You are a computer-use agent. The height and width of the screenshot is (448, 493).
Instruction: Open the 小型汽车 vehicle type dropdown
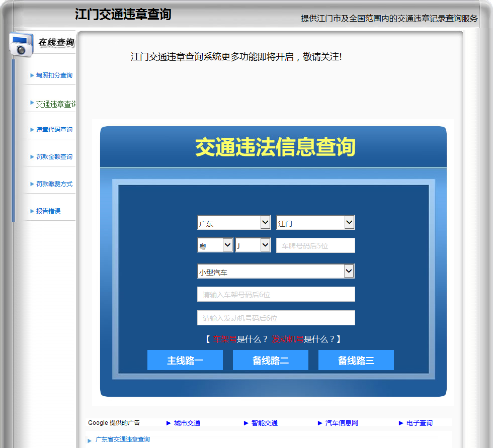pyautogui.click(x=276, y=271)
